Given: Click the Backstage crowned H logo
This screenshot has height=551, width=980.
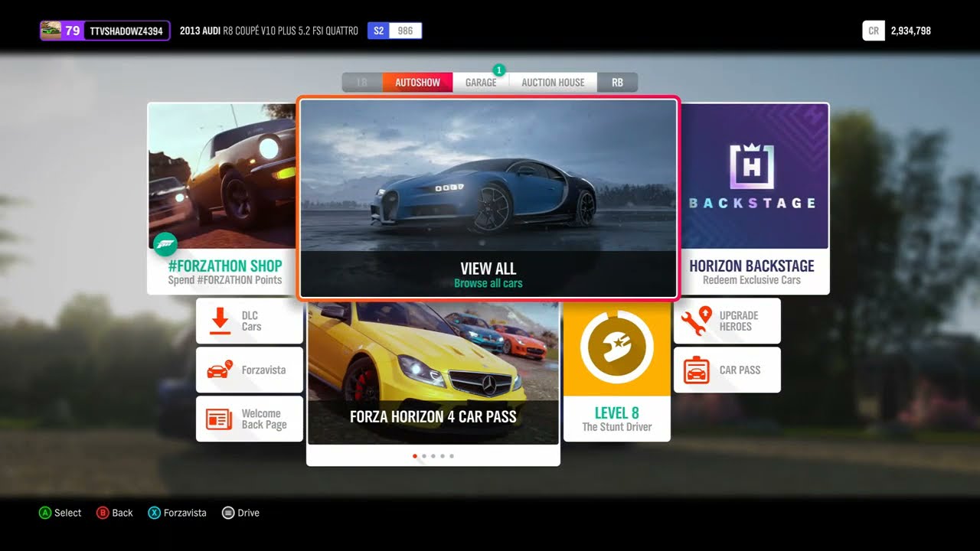Looking at the screenshot, I should click(752, 165).
